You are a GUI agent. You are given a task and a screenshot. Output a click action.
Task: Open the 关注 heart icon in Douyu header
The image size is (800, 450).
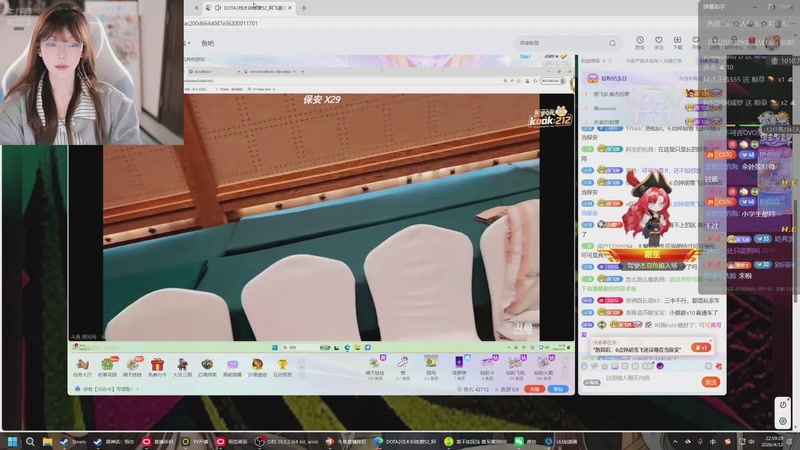coord(659,42)
